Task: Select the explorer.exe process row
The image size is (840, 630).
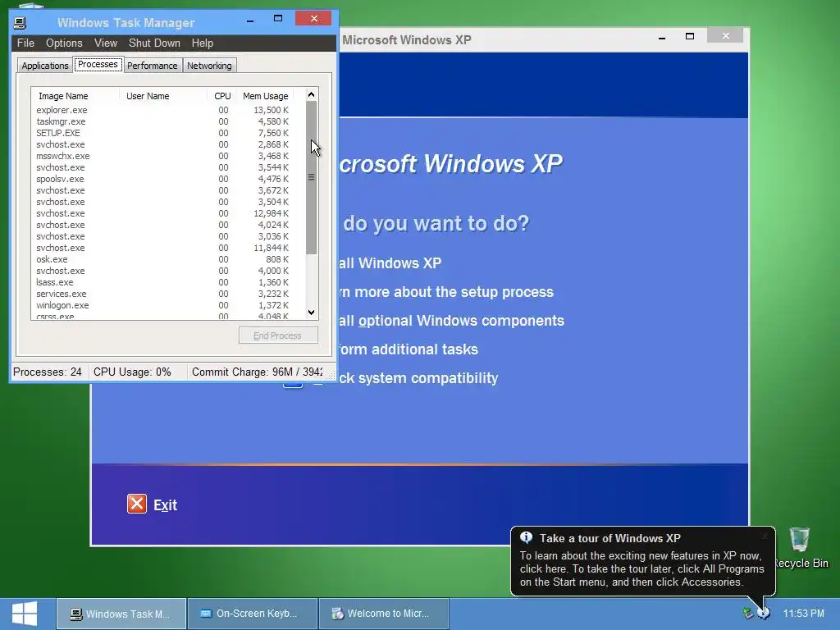Action: pyautogui.click(x=163, y=110)
